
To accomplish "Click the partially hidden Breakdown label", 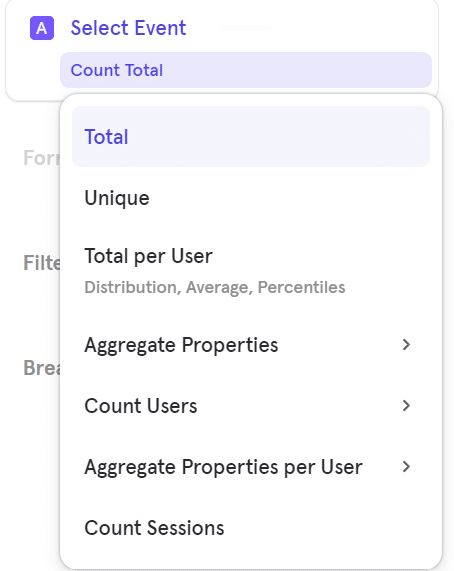I will point(42,367).
